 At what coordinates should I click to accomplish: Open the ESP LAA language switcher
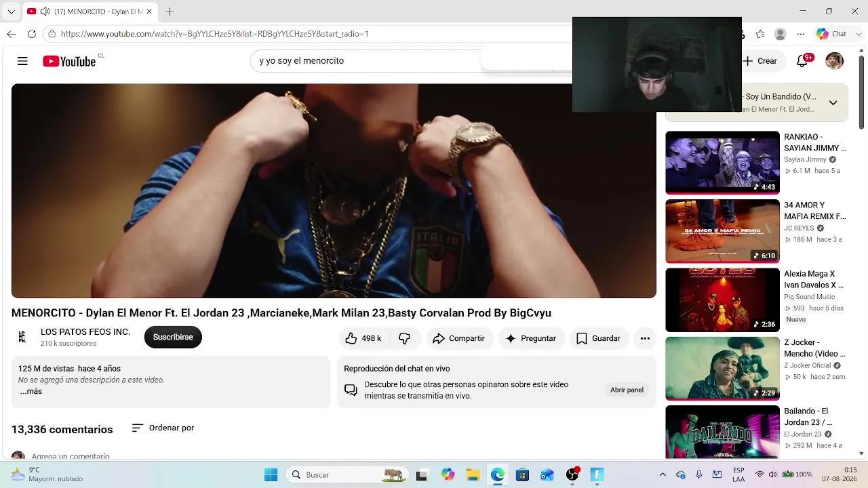(738, 474)
